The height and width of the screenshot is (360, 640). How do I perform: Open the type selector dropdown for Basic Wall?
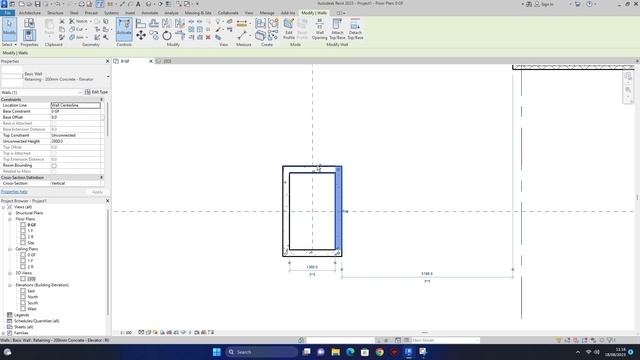pos(108,76)
